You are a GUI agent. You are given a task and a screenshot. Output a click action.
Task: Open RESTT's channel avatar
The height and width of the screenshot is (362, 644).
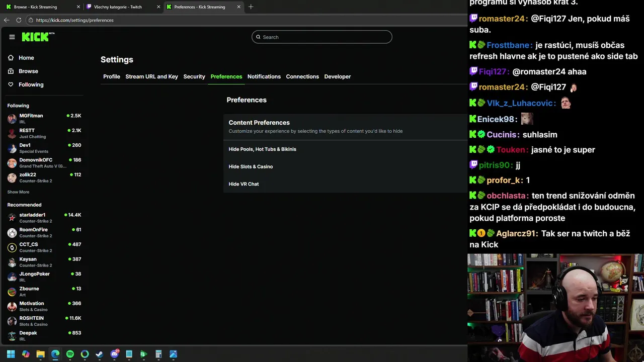pyautogui.click(x=12, y=133)
